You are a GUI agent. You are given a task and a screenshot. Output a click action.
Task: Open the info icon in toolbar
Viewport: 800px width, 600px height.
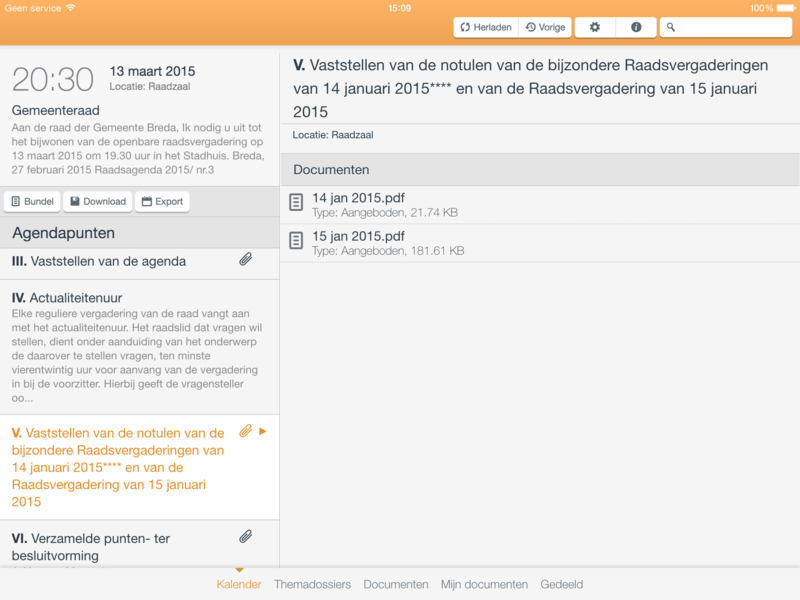pos(636,28)
